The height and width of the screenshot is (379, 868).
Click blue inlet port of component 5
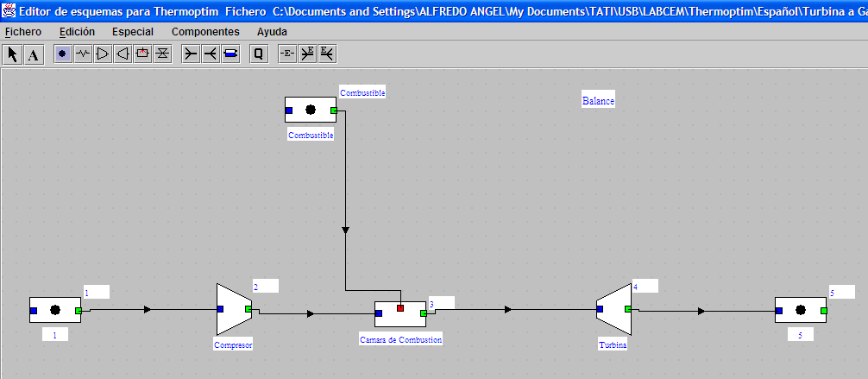779,310
